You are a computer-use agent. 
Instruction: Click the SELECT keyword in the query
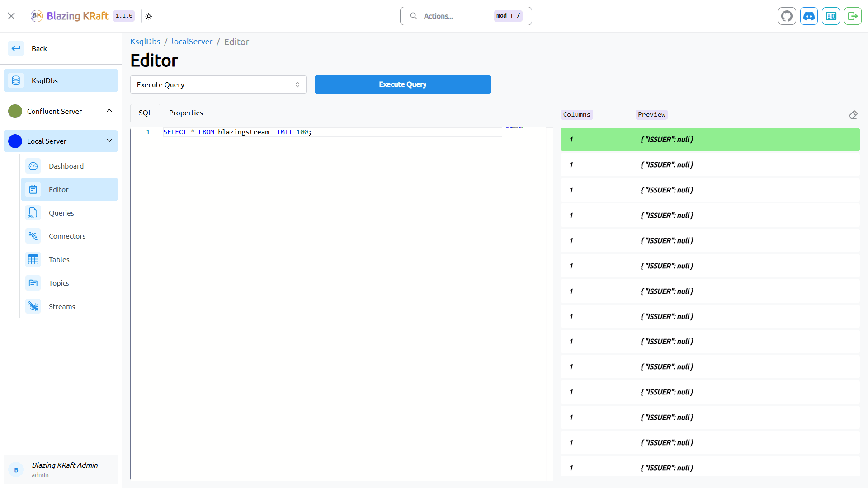175,132
